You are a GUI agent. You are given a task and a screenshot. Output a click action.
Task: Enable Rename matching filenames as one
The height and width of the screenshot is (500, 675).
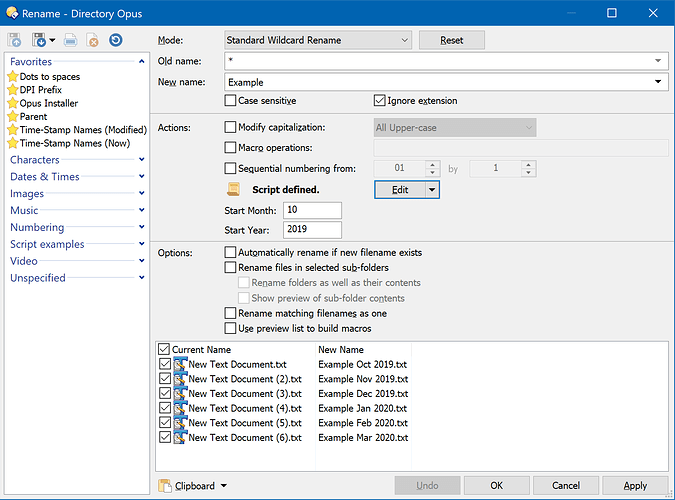coord(230,313)
